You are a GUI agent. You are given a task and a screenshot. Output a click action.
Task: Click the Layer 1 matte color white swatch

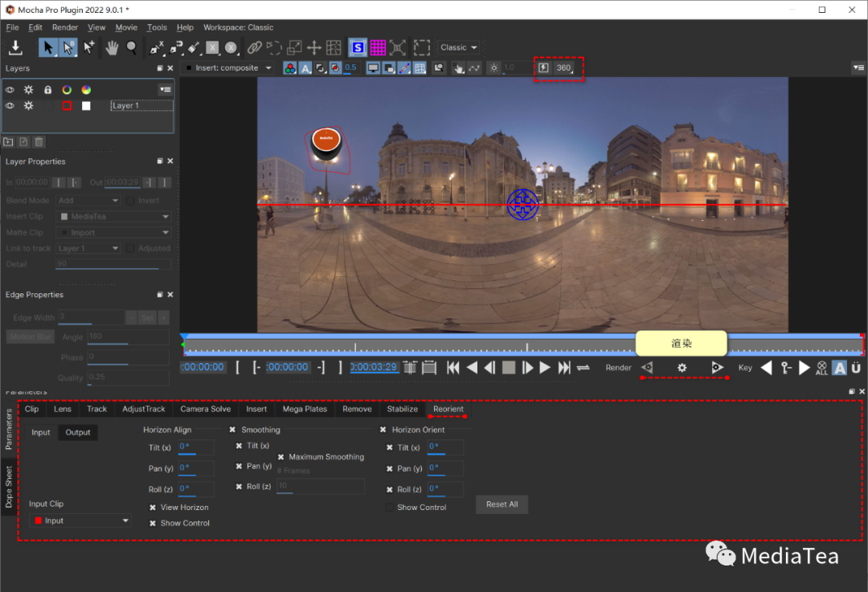point(86,106)
